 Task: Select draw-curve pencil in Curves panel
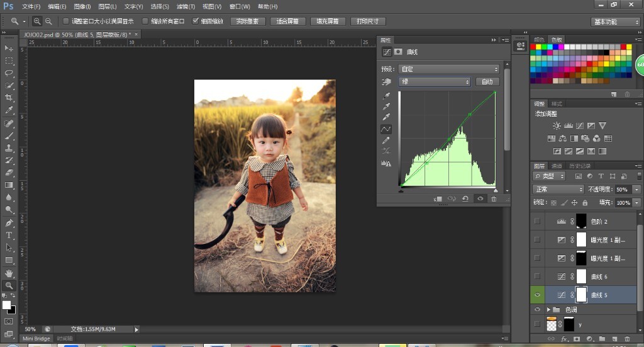tap(386, 140)
